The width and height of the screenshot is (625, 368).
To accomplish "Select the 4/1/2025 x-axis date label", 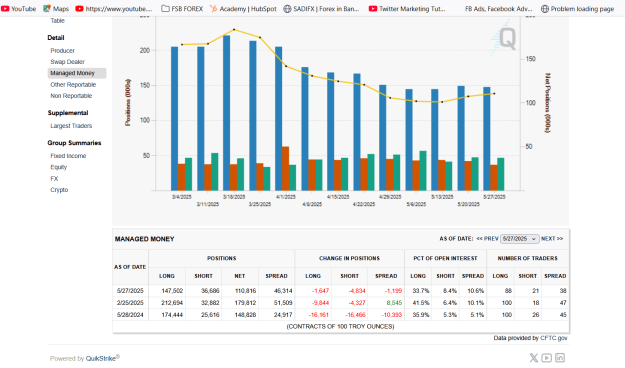I will coord(286,197).
